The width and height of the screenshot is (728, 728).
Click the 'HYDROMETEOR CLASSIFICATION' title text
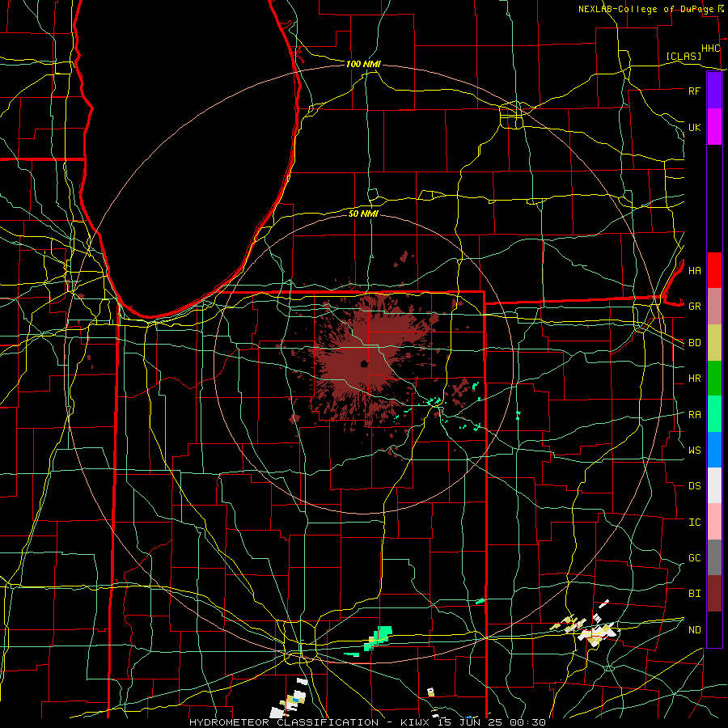(284, 722)
